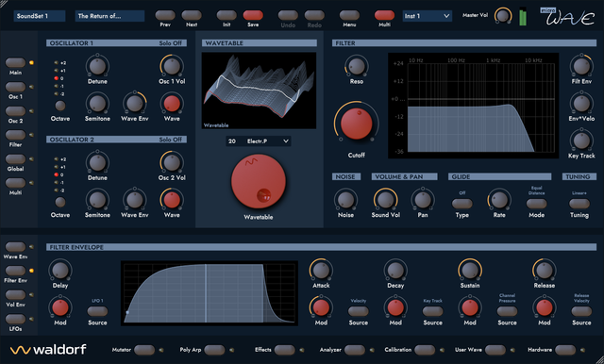Click the LFO 1 Source button
This screenshot has width=604, height=364.
(97, 311)
